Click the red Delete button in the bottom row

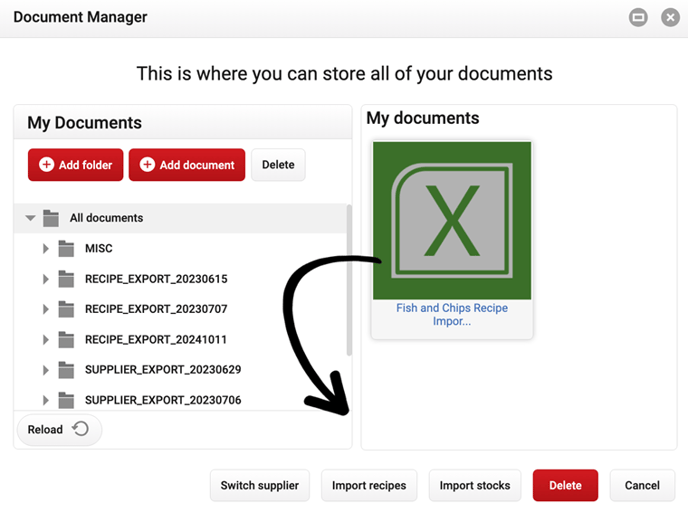[x=565, y=485]
